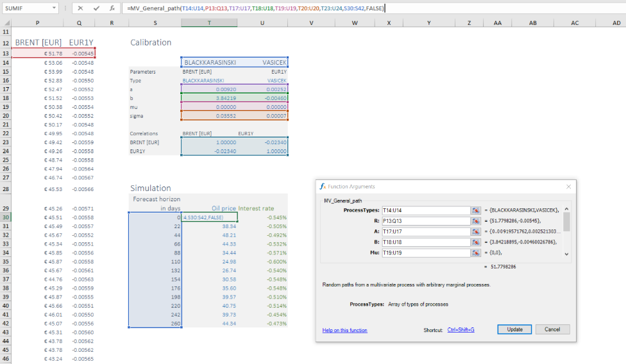Collapse dialog using ProcessTypes range selector icon
Viewport: 626px width, 364px height.
pyautogui.click(x=475, y=210)
